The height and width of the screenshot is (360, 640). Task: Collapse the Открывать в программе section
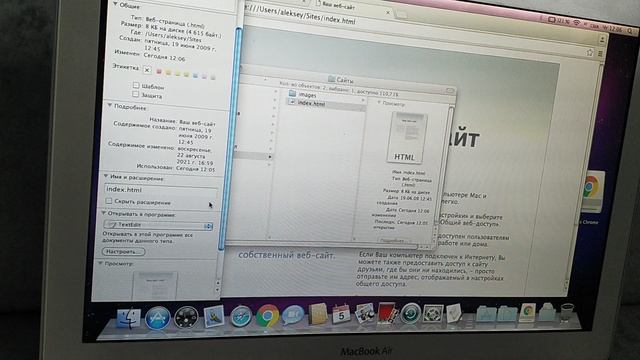click(x=103, y=213)
